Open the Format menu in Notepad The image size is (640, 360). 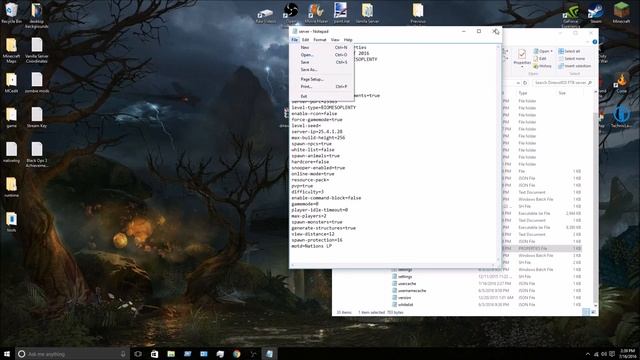click(320, 40)
